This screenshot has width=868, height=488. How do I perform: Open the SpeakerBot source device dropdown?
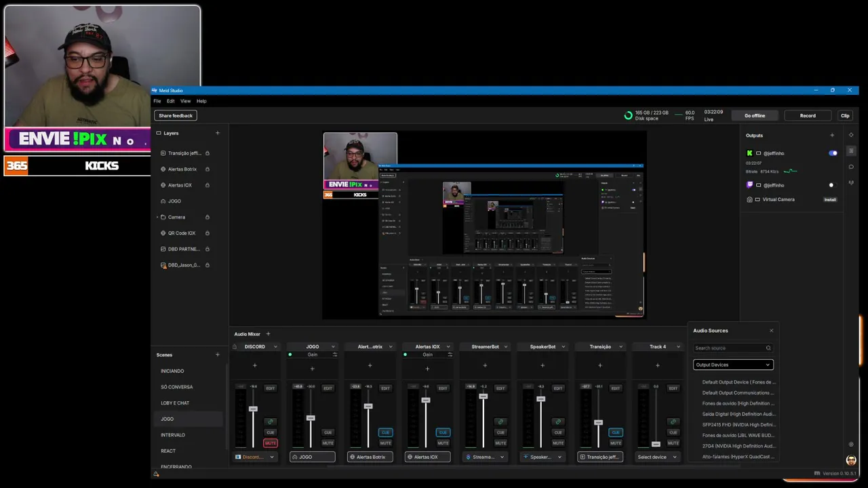[542, 457]
